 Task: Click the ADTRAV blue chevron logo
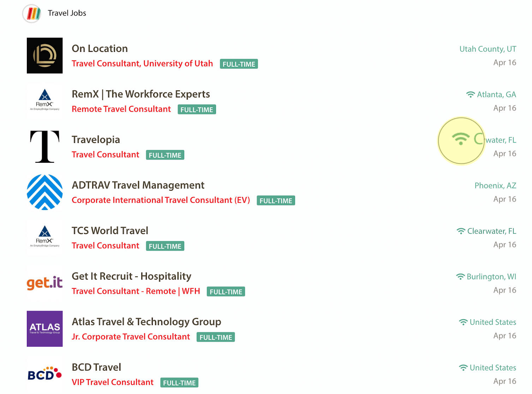(x=45, y=192)
